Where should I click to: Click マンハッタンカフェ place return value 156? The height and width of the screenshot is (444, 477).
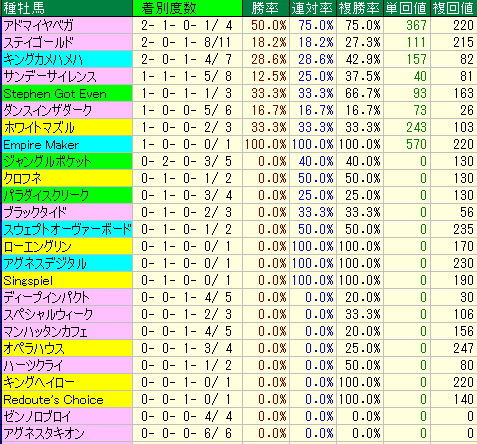pyautogui.click(x=463, y=331)
